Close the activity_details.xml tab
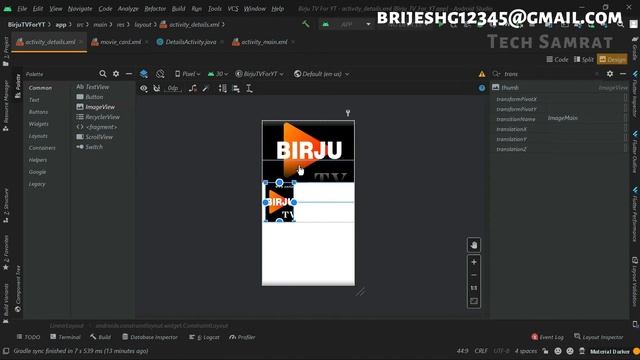Image resolution: width=640 pixels, height=360 pixels. point(81,42)
